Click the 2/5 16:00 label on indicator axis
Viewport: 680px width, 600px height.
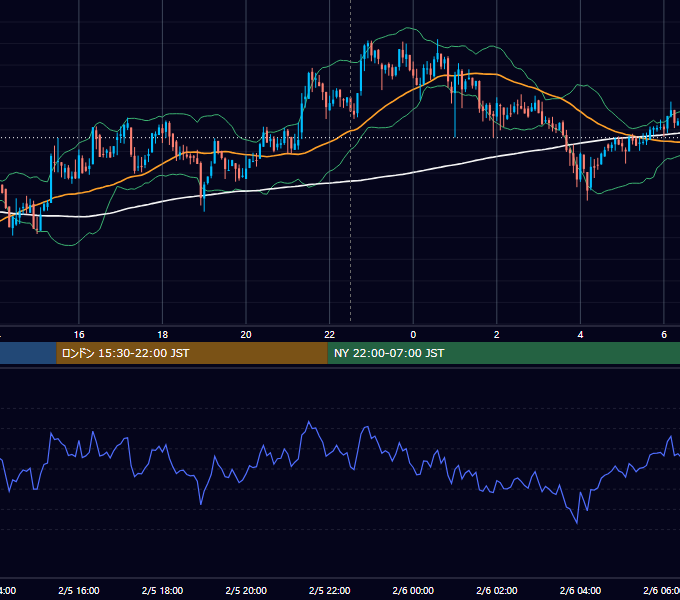79,590
